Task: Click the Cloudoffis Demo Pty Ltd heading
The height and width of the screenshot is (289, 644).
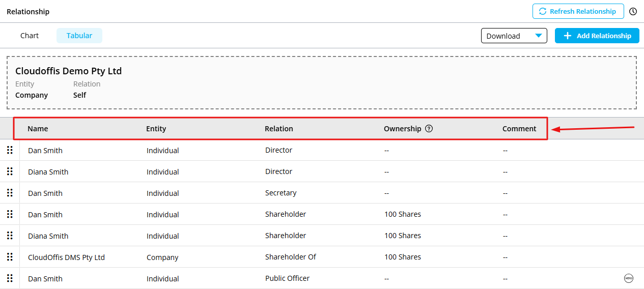Action: [x=69, y=71]
